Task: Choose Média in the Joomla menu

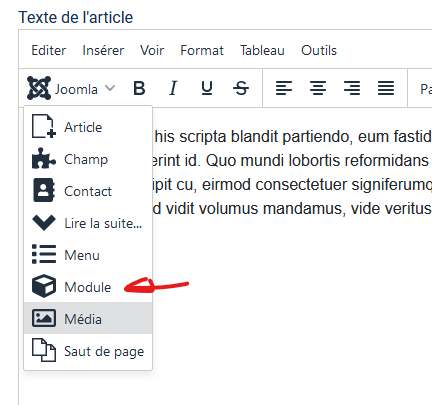Action: [88, 319]
